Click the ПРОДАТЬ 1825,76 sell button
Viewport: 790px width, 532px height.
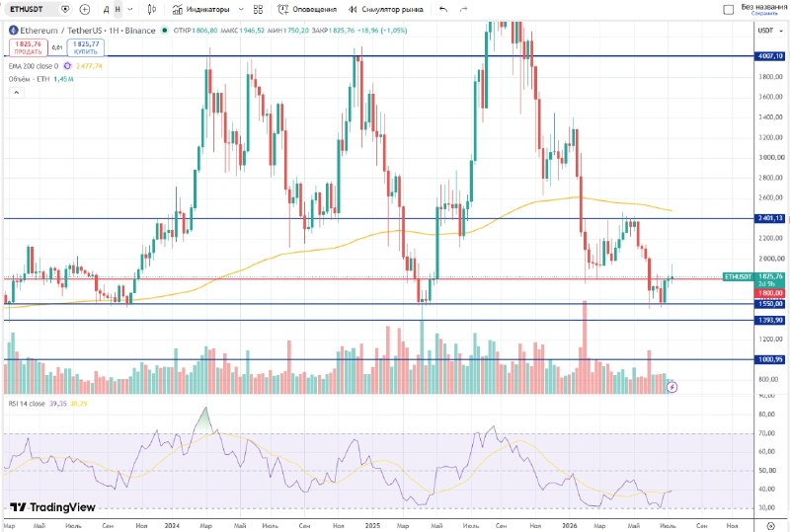click(29, 47)
